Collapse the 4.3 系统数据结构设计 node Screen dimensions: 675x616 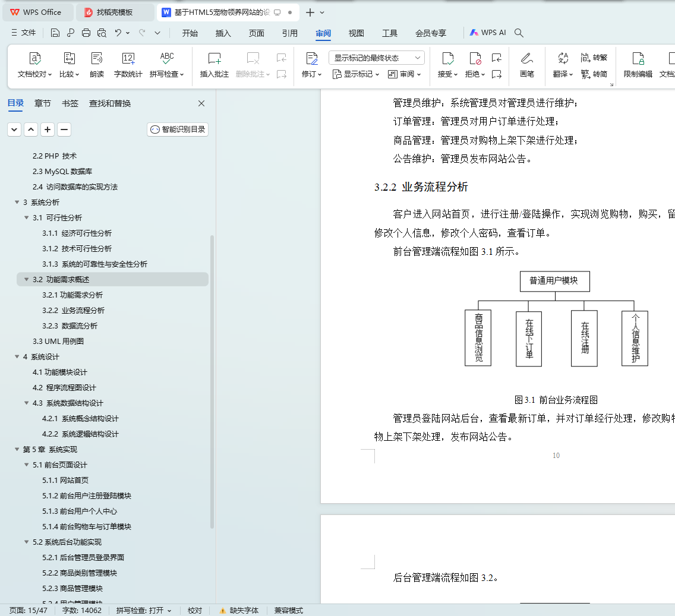pyautogui.click(x=26, y=403)
